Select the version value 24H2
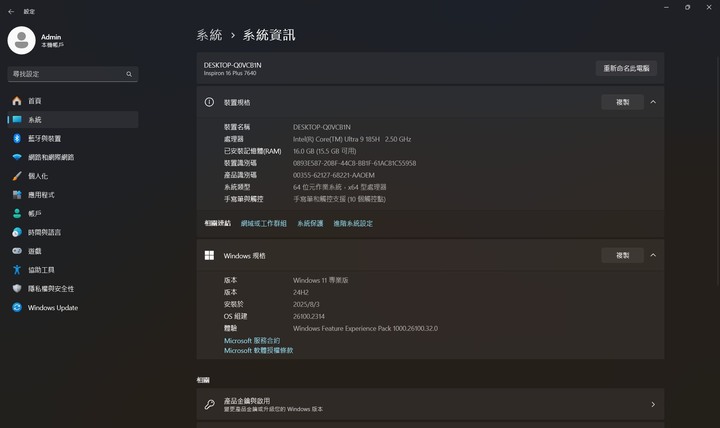Screen dimensions: 720x428 301,293
